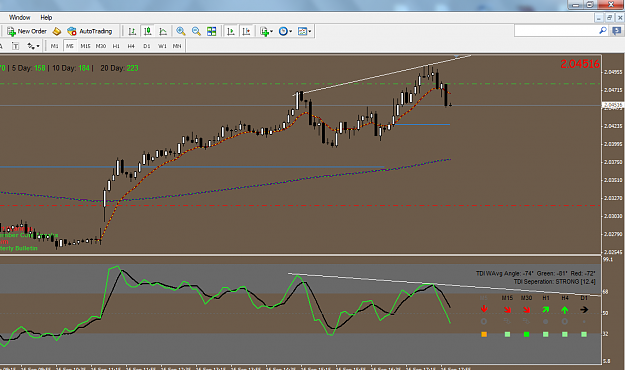The image size is (625, 370).
Task: Tile chart windows with the grid icon
Action: click(212, 31)
